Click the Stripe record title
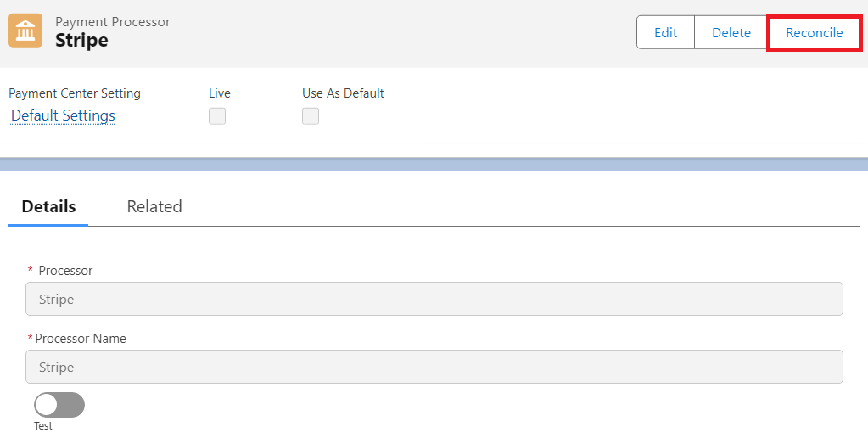Viewport: 868px width, 438px height. pyautogui.click(x=81, y=41)
